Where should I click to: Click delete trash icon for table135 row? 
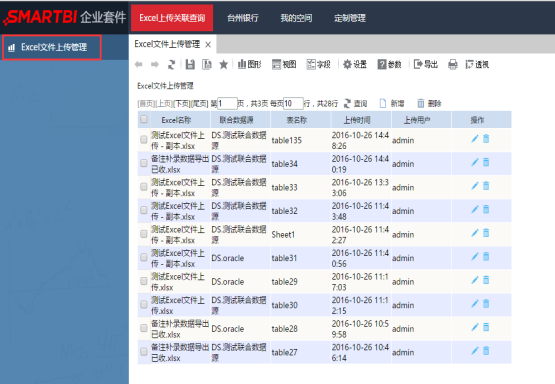pyautogui.click(x=486, y=139)
